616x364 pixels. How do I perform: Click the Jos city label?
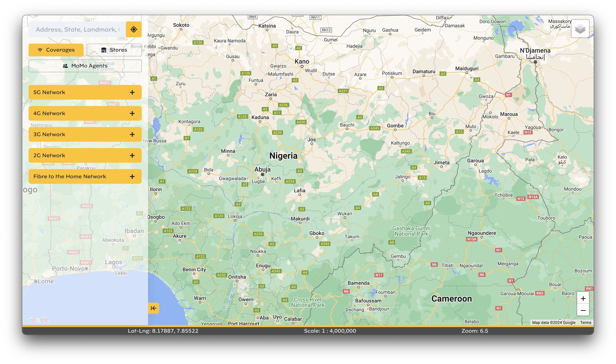pyautogui.click(x=311, y=140)
